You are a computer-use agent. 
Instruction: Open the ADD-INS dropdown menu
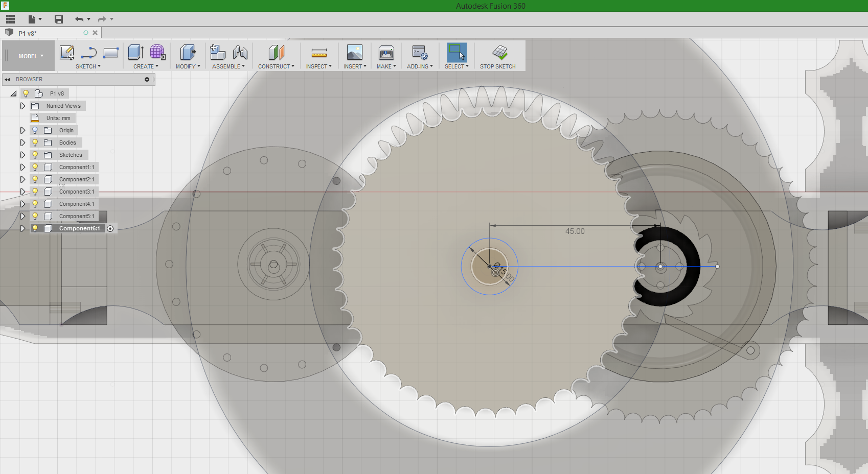click(x=420, y=66)
